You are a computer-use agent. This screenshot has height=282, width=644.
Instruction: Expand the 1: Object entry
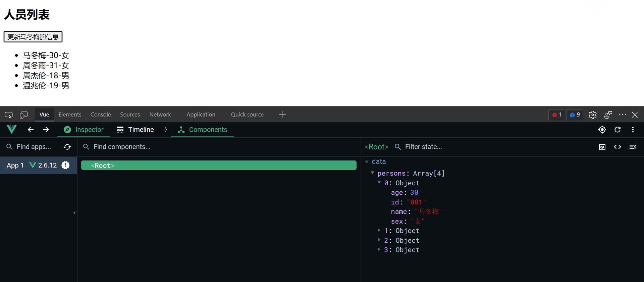tap(379, 230)
